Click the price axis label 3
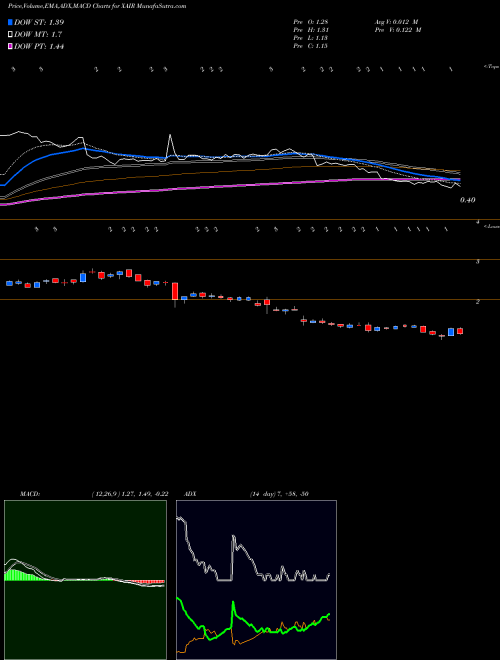The image size is (500, 660). (477, 262)
